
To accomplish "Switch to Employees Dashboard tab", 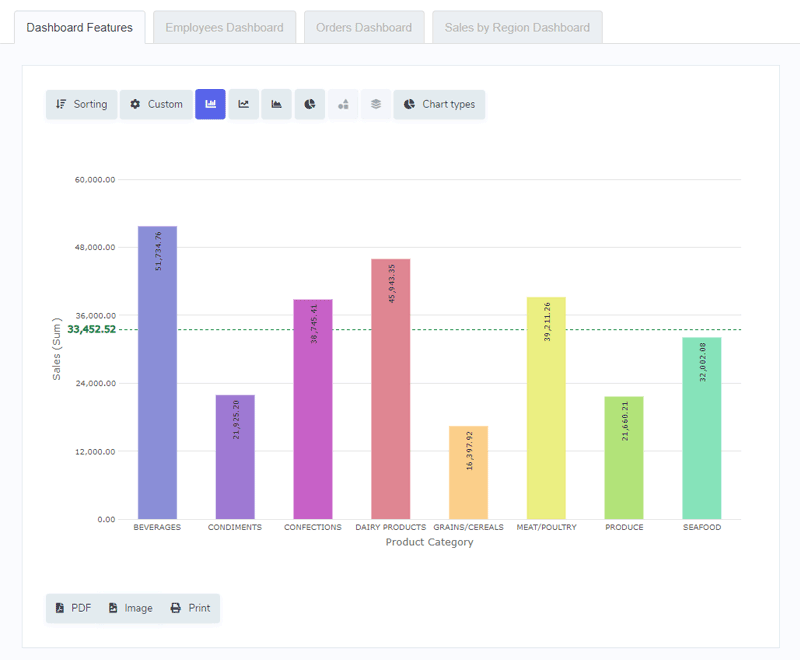I will point(224,27).
